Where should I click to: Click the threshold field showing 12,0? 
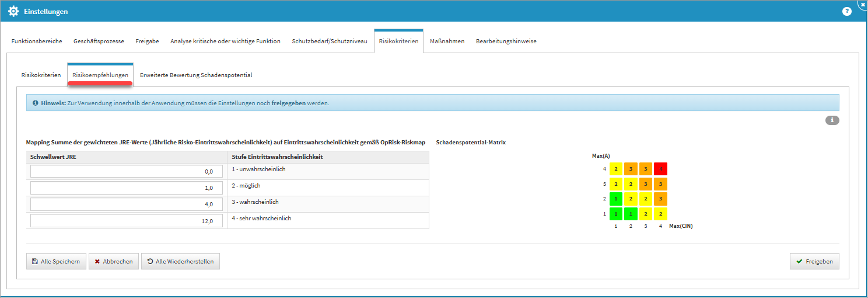coord(126,221)
